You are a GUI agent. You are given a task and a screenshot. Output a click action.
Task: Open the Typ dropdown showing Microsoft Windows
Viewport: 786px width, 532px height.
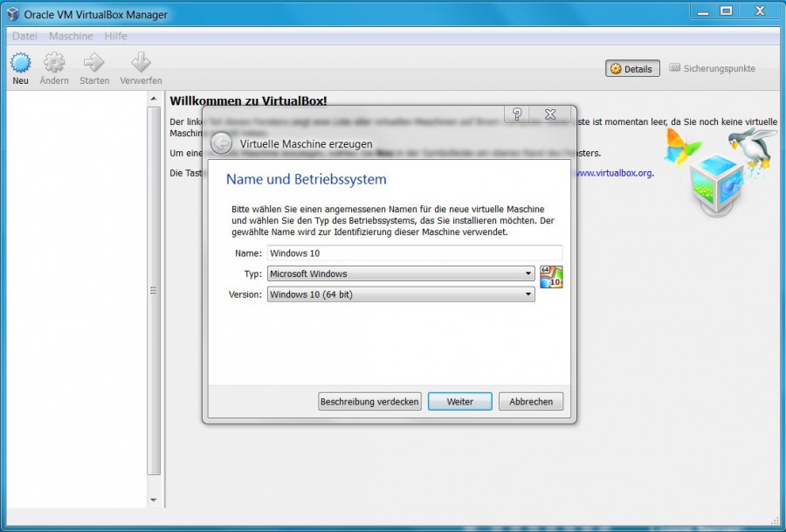pos(401,273)
